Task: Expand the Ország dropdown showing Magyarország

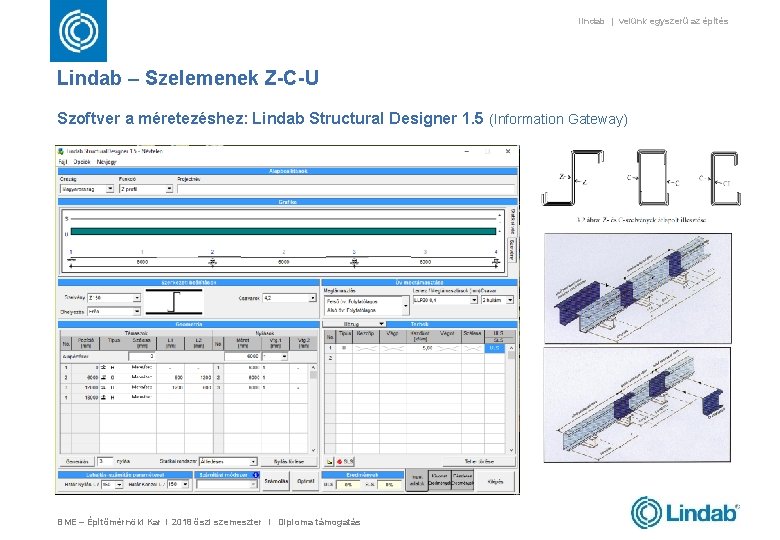Action: [x=110, y=189]
